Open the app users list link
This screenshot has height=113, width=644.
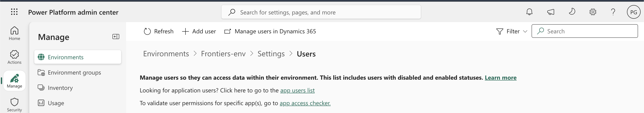coord(297,90)
